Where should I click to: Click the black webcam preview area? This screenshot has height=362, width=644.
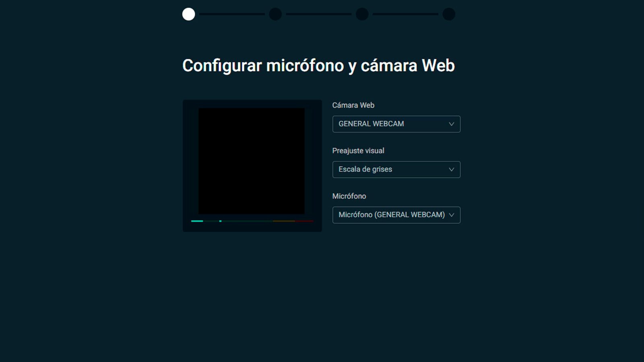tap(252, 161)
